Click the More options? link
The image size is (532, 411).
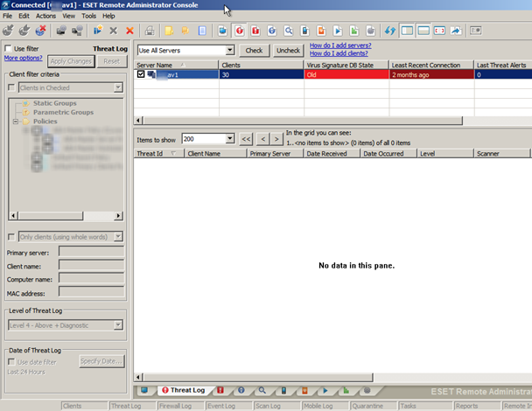click(x=23, y=58)
